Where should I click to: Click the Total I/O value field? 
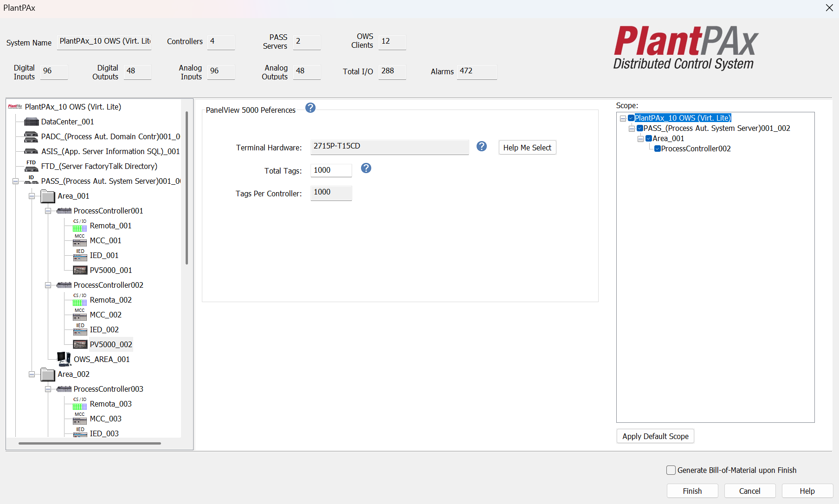pyautogui.click(x=392, y=71)
